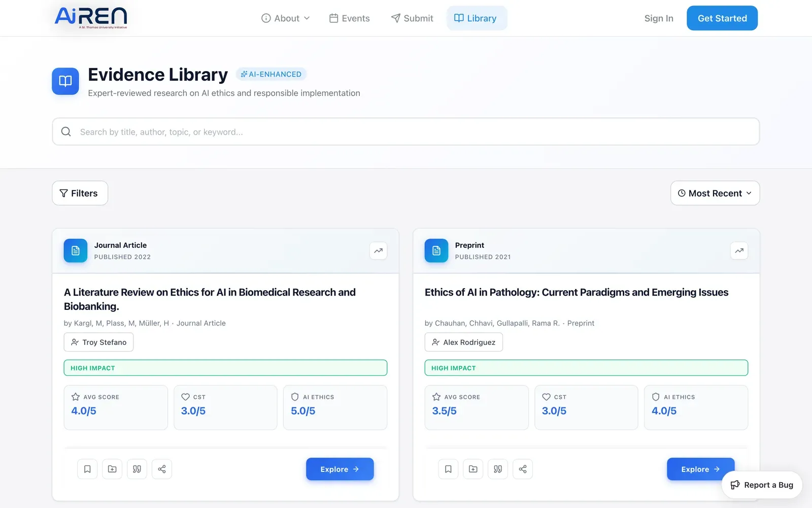
Task: Click AI ETHICS 4.0/5 tile
Action: pyautogui.click(x=696, y=407)
